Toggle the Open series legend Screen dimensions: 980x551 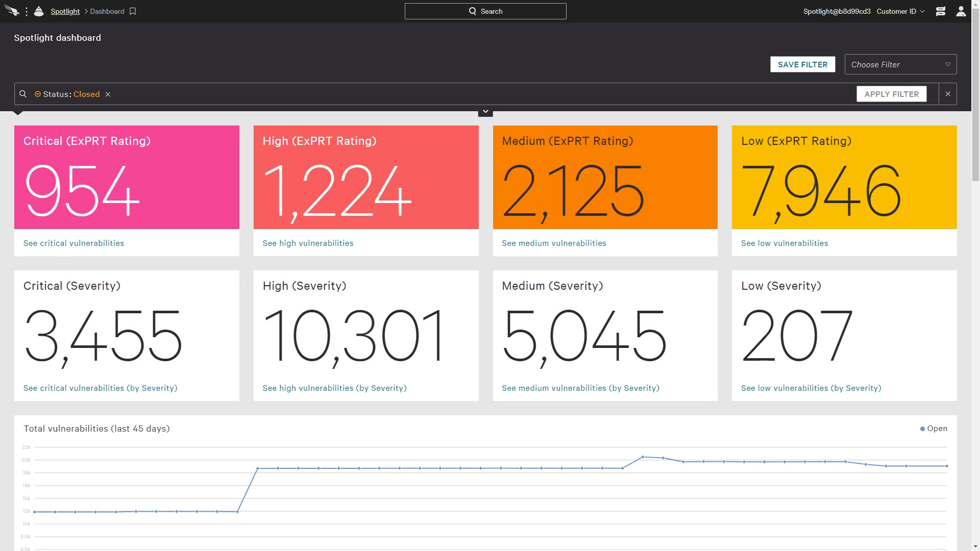934,429
